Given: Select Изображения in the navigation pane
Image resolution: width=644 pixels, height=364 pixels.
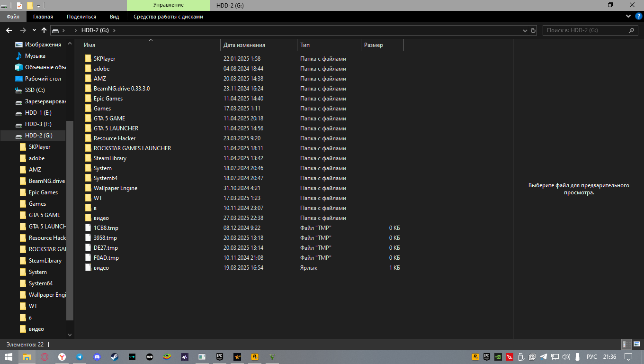Looking at the screenshot, I should [43, 45].
